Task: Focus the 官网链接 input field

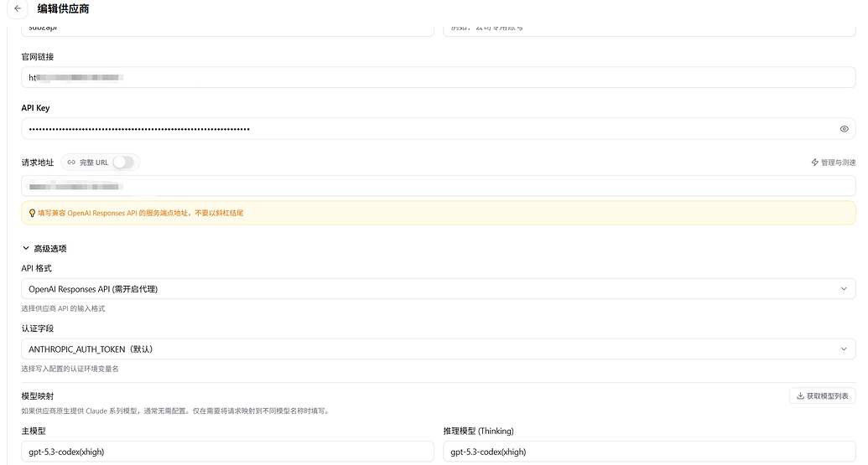Action: pos(439,77)
